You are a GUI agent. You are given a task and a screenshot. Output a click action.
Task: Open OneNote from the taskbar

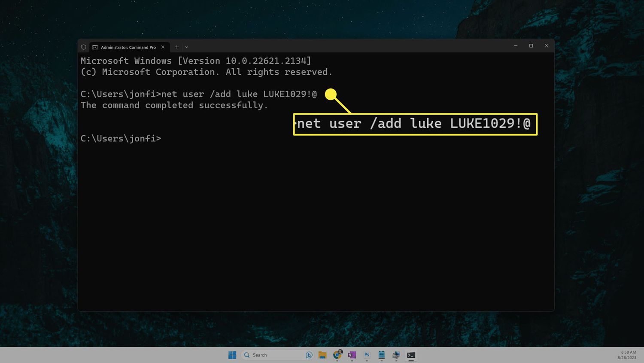coord(352,355)
